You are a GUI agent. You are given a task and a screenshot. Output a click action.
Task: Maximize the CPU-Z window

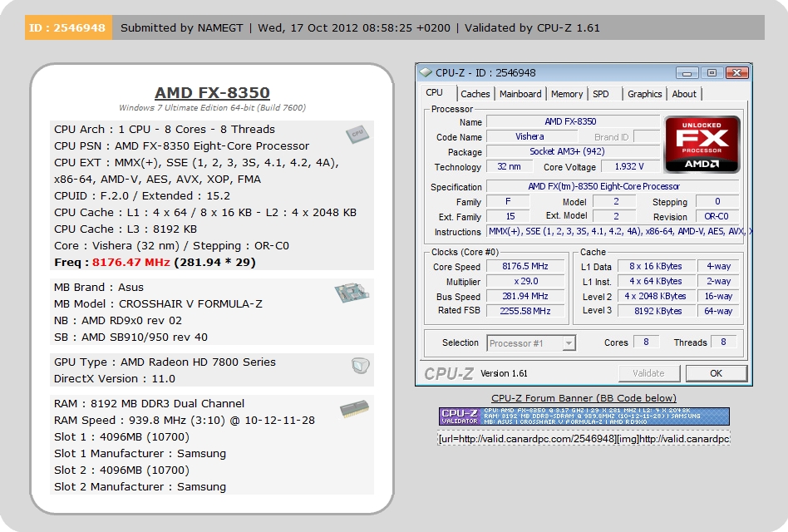point(712,73)
